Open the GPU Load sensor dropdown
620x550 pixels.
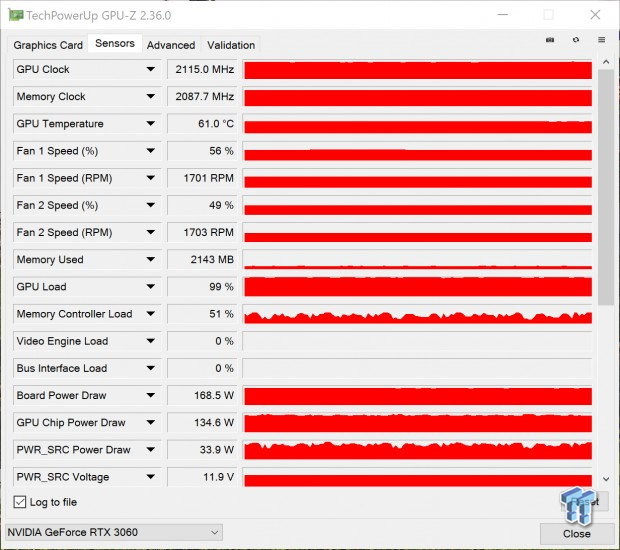pyautogui.click(x=150, y=287)
